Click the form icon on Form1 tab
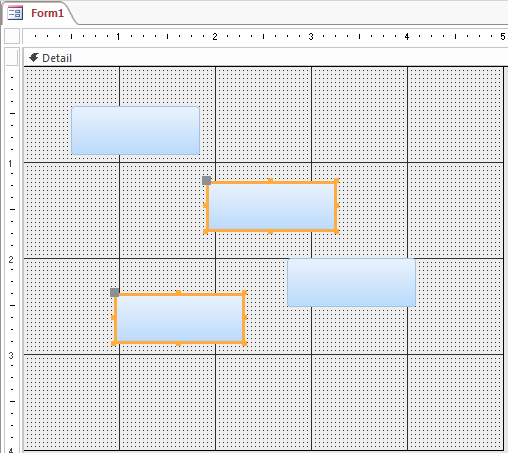508x453 pixels. coord(15,13)
